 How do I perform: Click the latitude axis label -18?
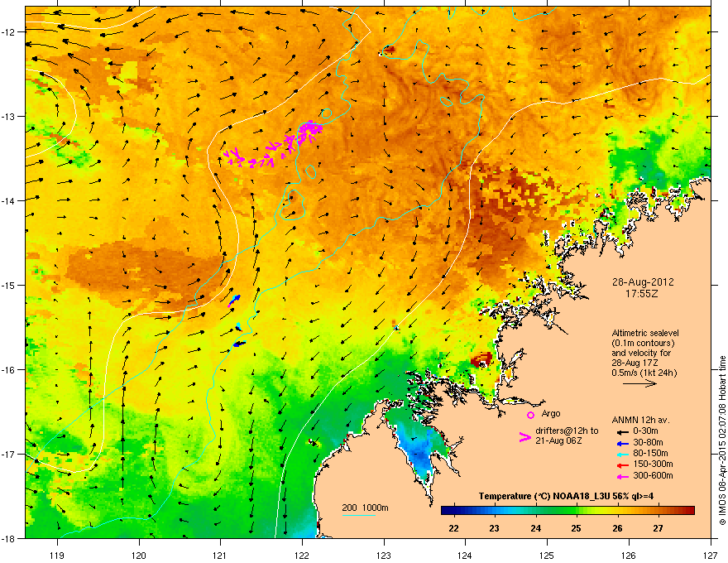click(8, 538)
